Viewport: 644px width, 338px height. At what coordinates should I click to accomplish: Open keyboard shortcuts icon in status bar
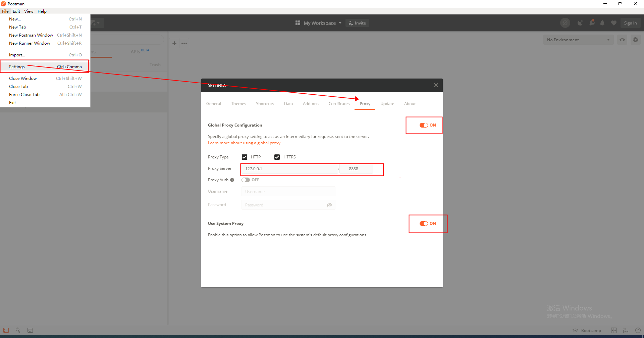pyautogui.click(x=626, y=330)
